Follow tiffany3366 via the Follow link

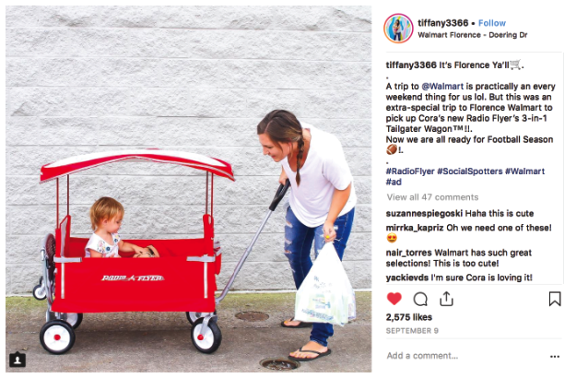click(492, 23)
